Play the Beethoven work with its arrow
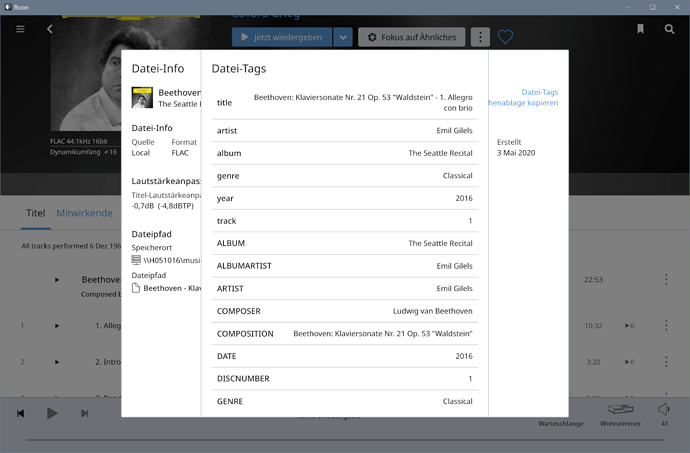 57,280
